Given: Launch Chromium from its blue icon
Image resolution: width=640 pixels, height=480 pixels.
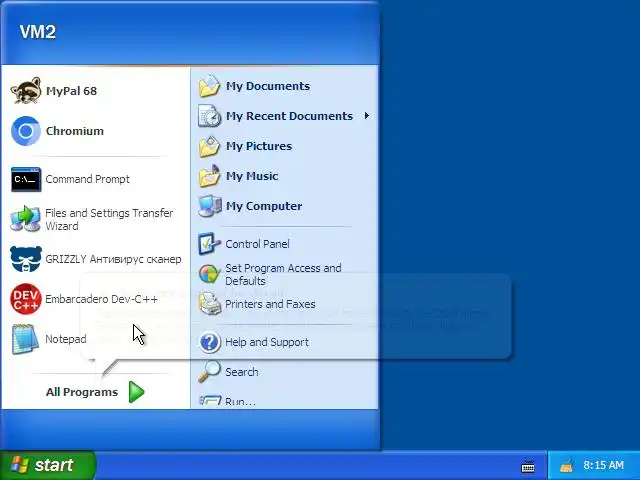Looking at the screenshot, I should tap(26, 131).
